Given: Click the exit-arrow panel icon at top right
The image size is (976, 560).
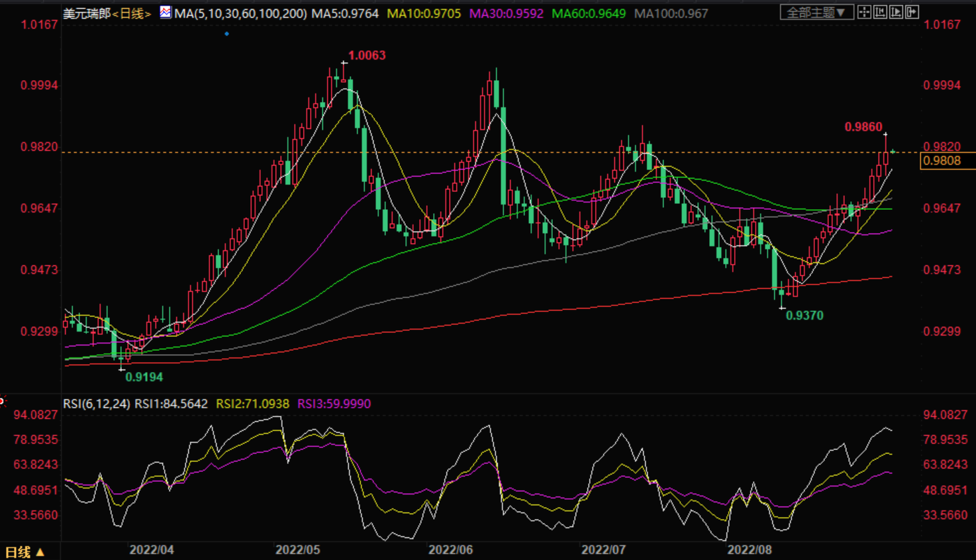Looking at the screenshot, I should (x=912, y=13).
